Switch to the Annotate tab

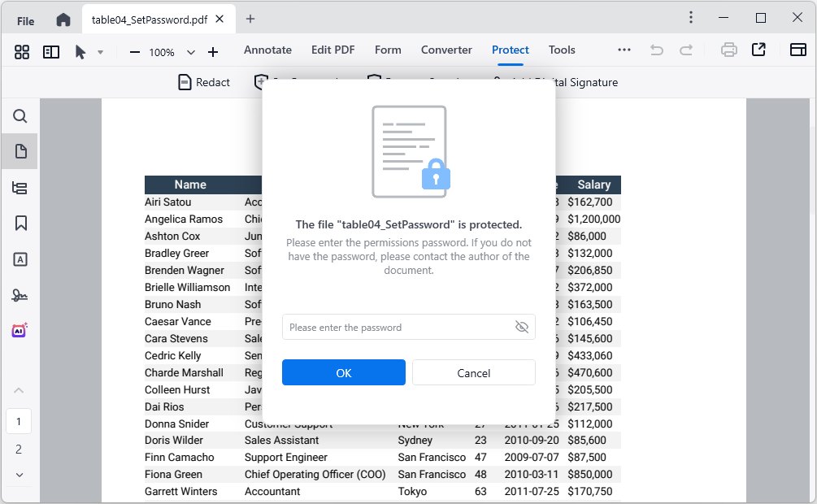click(267, 50)
